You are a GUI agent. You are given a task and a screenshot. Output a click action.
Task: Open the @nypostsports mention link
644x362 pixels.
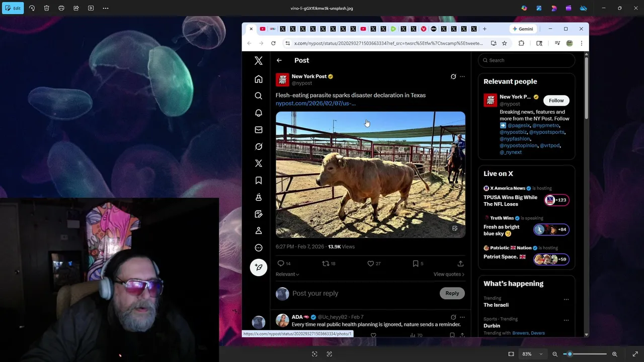point(546,132)
